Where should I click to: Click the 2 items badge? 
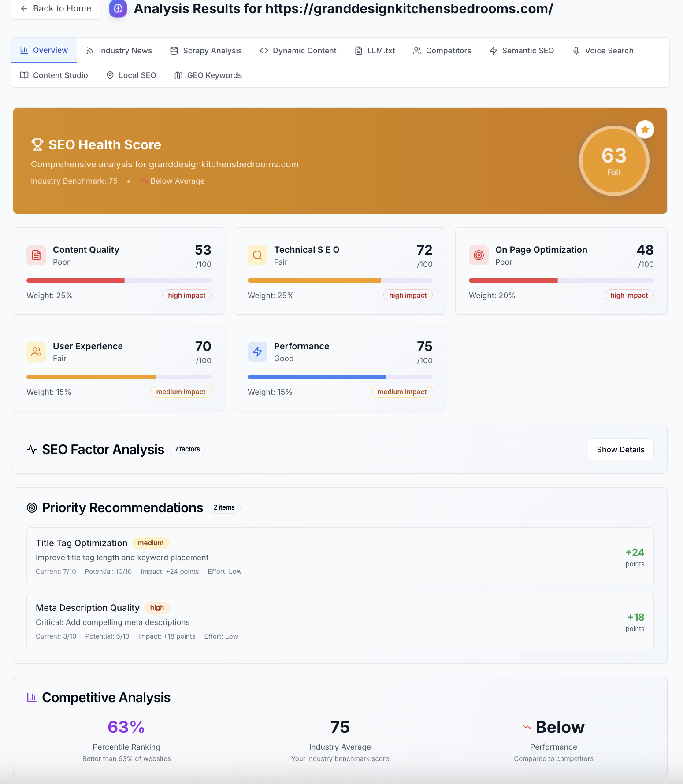tap(224, 507)
